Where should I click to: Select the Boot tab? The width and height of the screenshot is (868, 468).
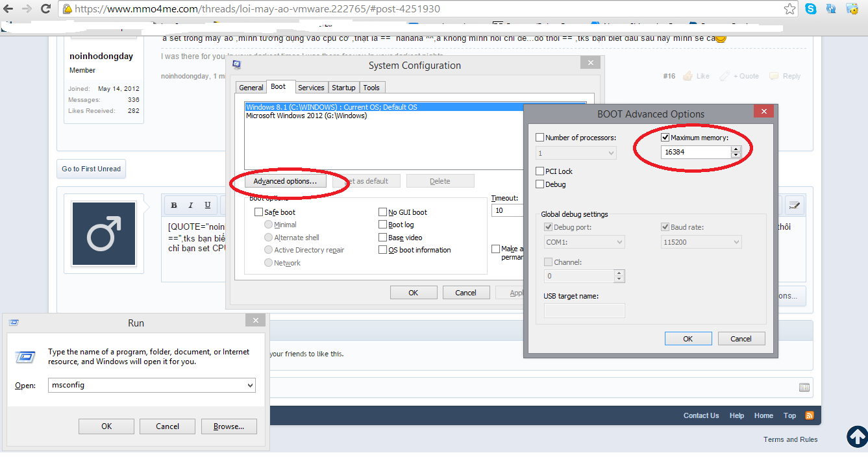pyautogui.click(x=279, y=87)
